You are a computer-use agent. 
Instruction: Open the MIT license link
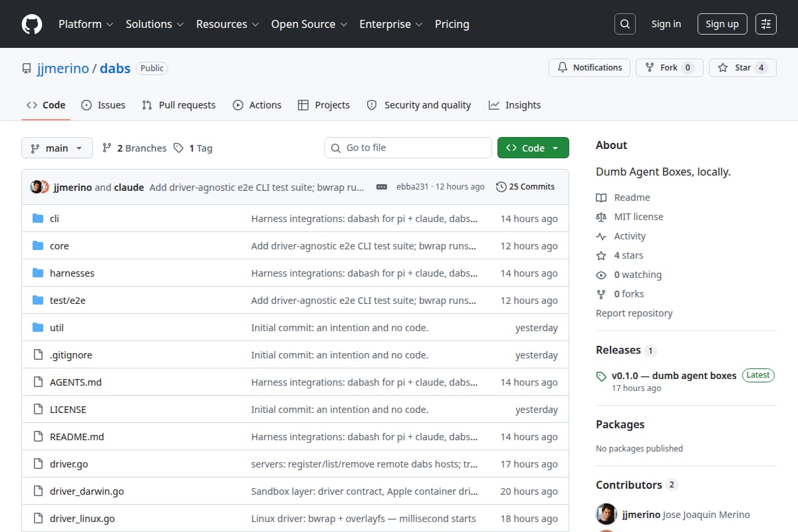pos(638,217)
